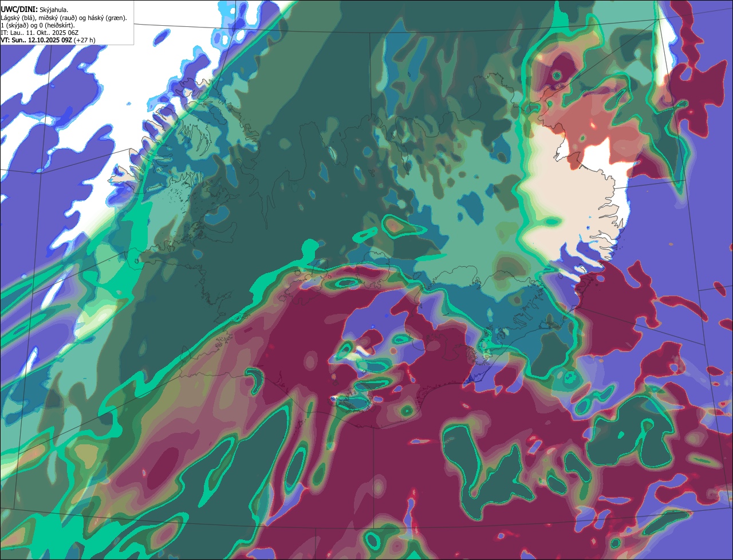733x560 pixels.
Task: Click the "0 (heiðskírt)." legend text
Action: coord(57,26)
